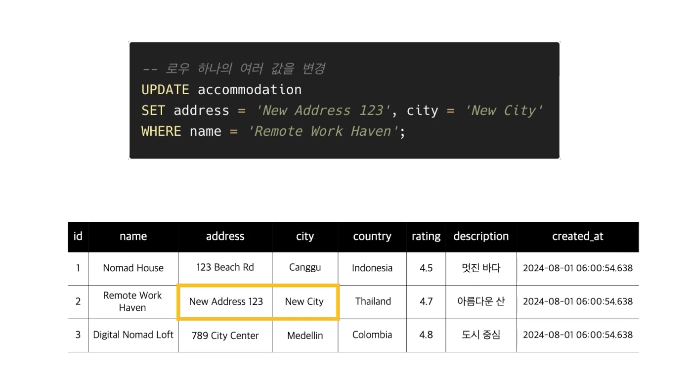Select the rating cell showing 4.5
Screen dimensions: 685x367
(x=426, y=268)
